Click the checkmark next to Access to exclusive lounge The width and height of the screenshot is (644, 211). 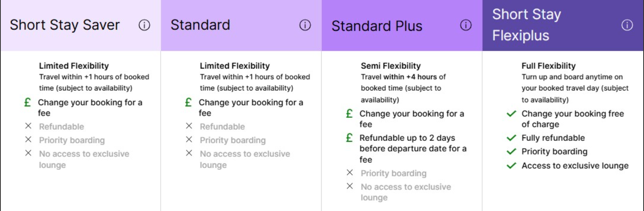511,166
